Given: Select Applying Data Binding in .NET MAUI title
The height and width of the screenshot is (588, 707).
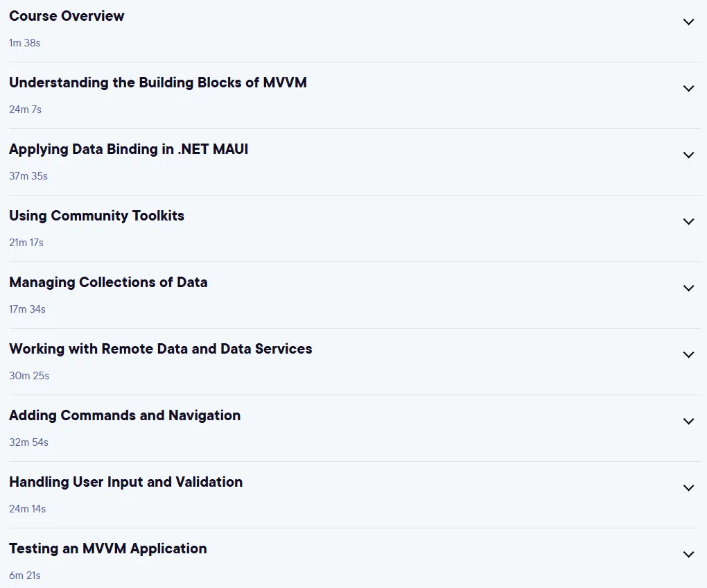Looking at the screenshot, I should pyautogui.click(x=128, y=149).
